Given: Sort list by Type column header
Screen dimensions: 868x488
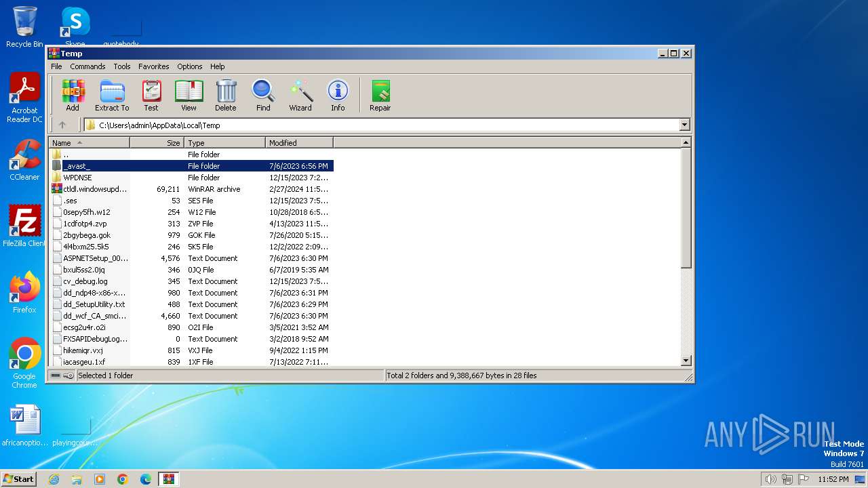Looking at the screenshot, I should point(224,143).
